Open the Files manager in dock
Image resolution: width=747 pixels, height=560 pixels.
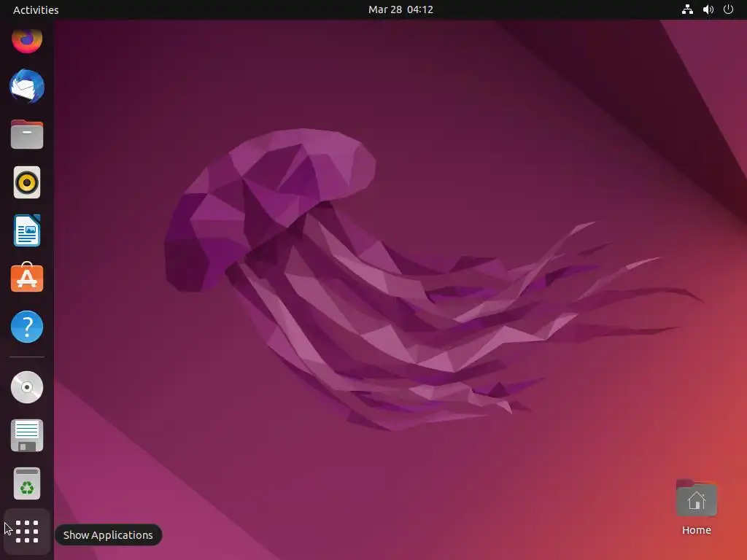pyautogui.click(x=27, y=134)
